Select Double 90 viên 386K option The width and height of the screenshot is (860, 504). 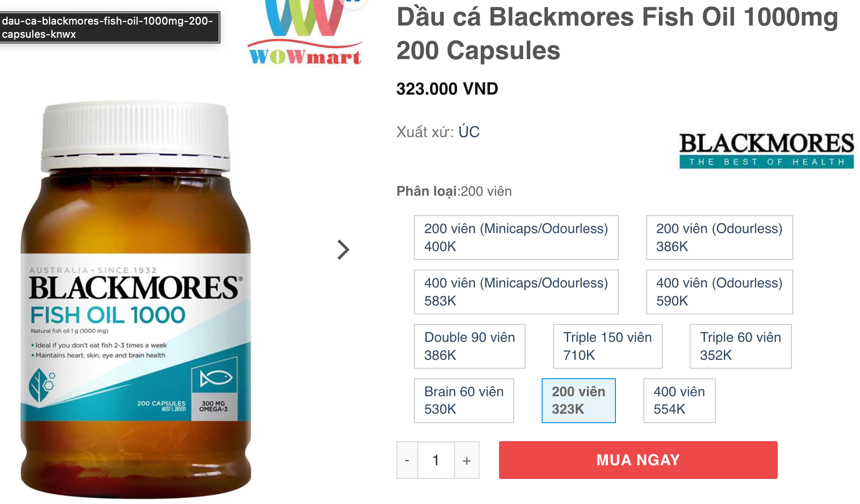(470, 346)
